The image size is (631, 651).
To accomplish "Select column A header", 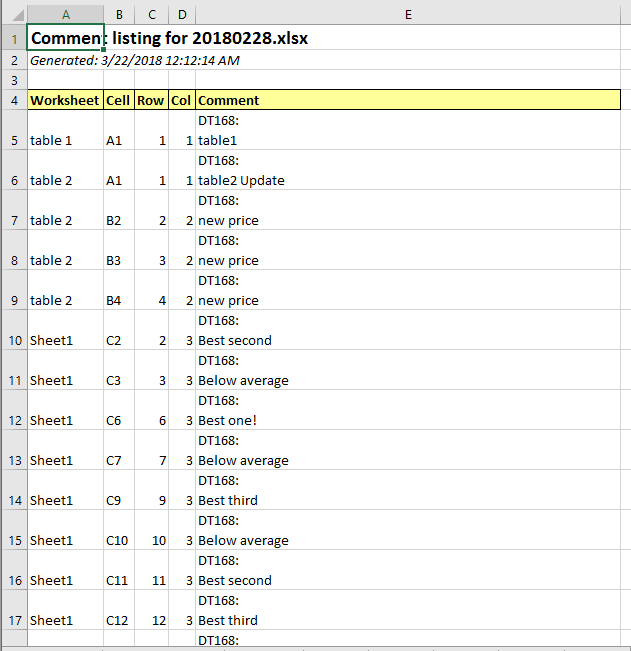I will tap(65, 15).
